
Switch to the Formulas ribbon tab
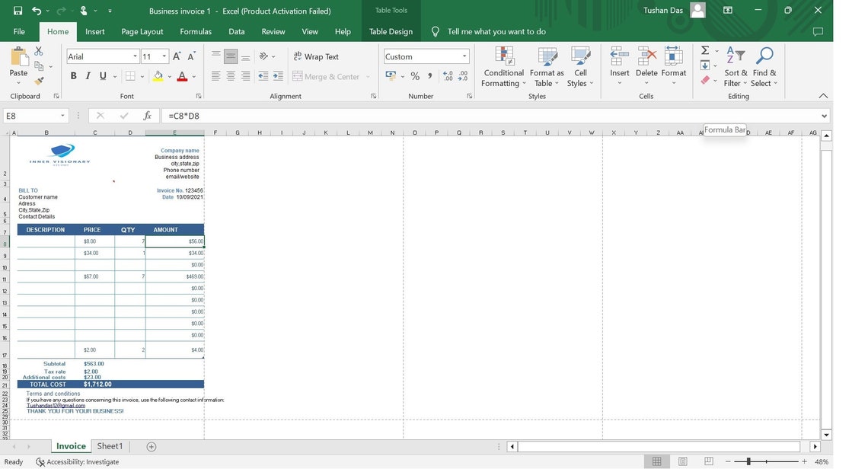click(x=196, y=31)
